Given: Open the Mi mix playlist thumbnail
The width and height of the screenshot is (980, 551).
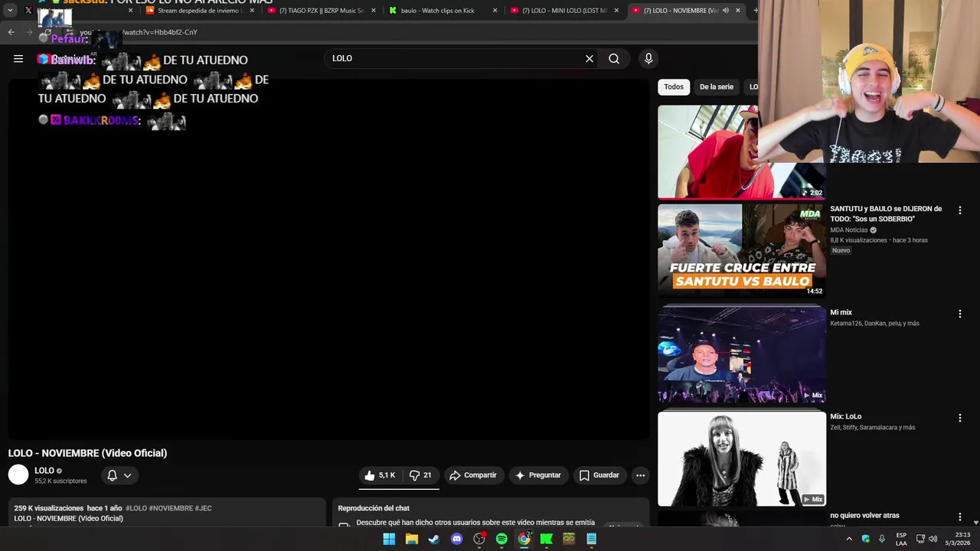Looking at the screenshot, I should (x=742, y=354).
